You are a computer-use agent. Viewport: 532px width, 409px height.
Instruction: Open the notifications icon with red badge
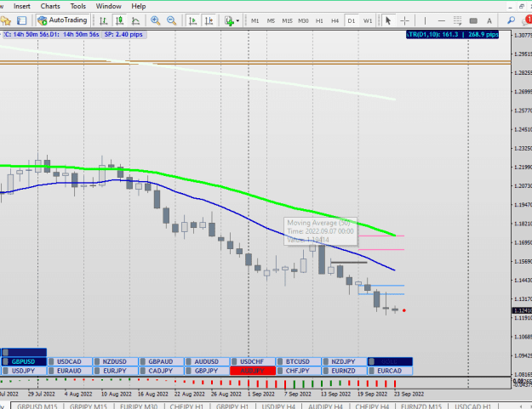pos(527,20)
